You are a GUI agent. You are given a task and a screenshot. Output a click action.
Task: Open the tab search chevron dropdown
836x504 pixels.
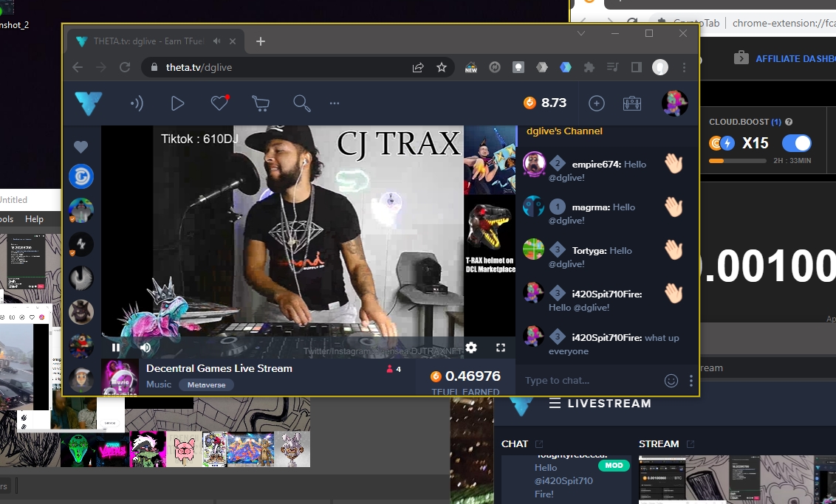[x=581, y=33]
